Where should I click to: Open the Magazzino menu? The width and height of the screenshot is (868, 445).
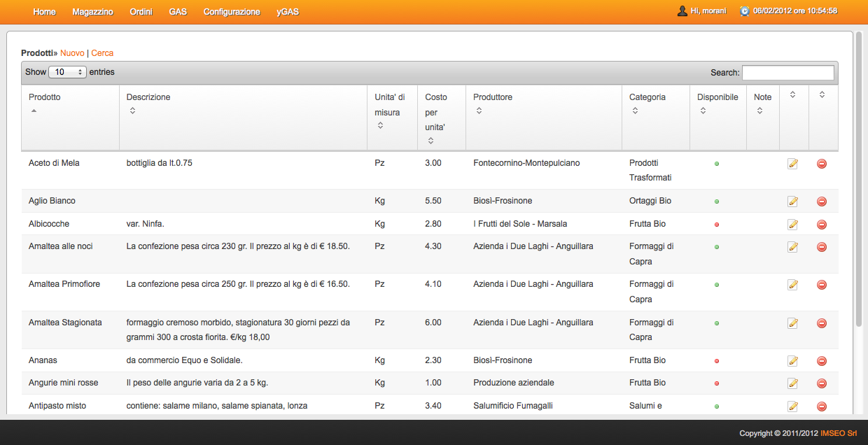[92, 12]
